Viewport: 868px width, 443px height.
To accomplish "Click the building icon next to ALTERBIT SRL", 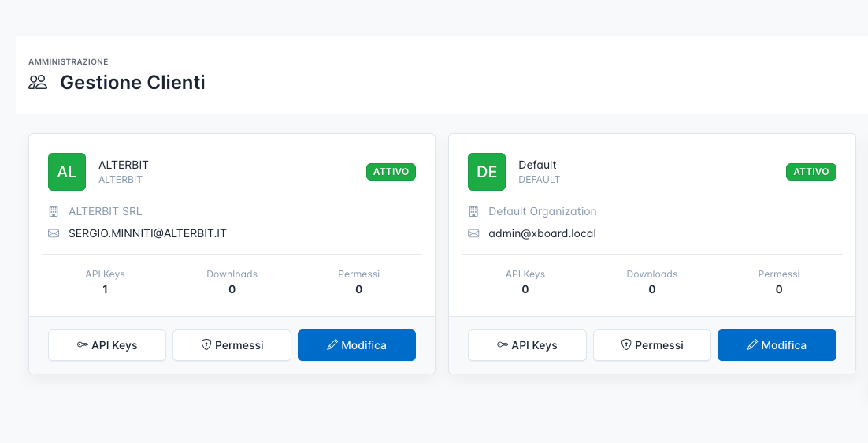I will tap(54, 211).
